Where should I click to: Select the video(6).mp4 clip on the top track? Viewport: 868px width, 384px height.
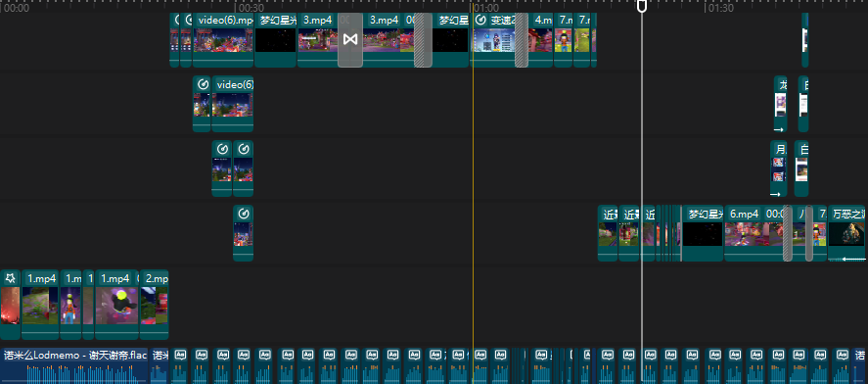(x=223, y=40)
